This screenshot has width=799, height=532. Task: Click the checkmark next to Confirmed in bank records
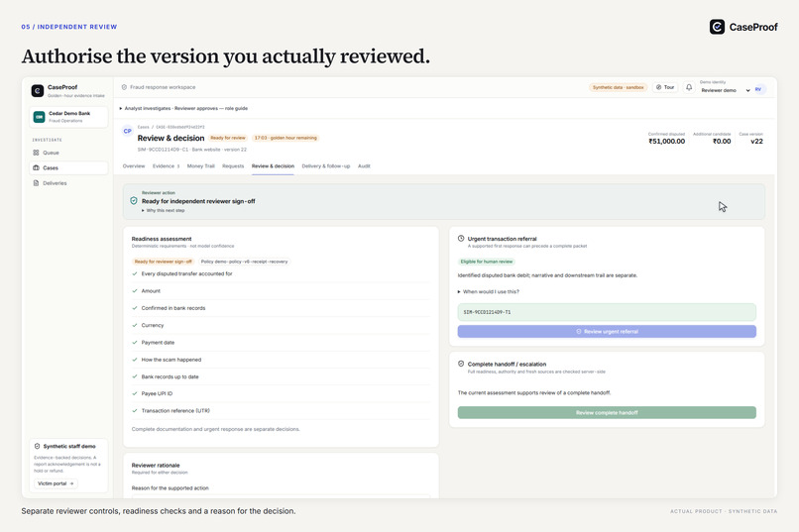coord(135,308)
